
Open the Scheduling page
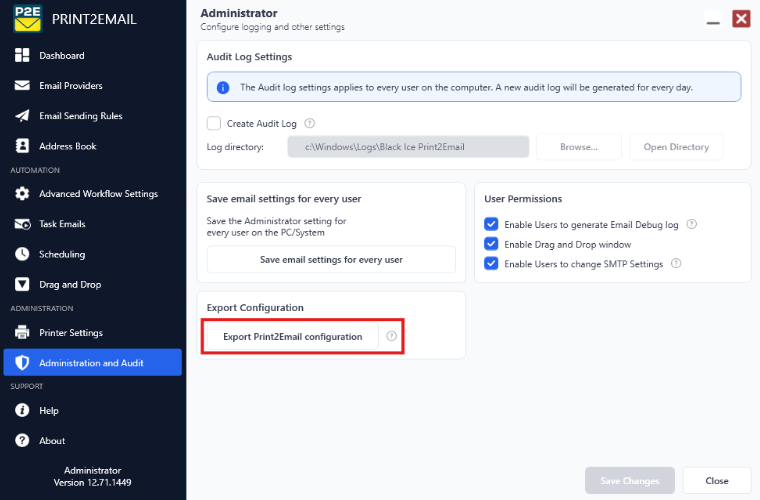click(93, 254)
